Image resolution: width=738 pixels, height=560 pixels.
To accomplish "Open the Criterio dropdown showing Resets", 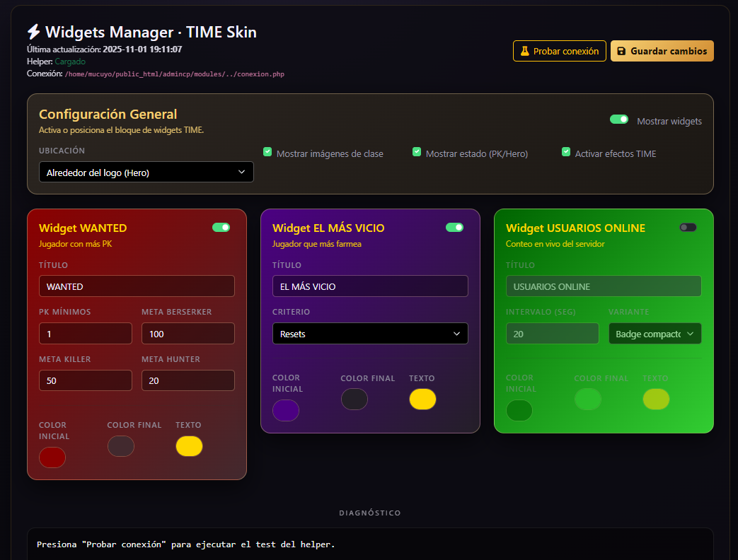I will coord(370,334).
